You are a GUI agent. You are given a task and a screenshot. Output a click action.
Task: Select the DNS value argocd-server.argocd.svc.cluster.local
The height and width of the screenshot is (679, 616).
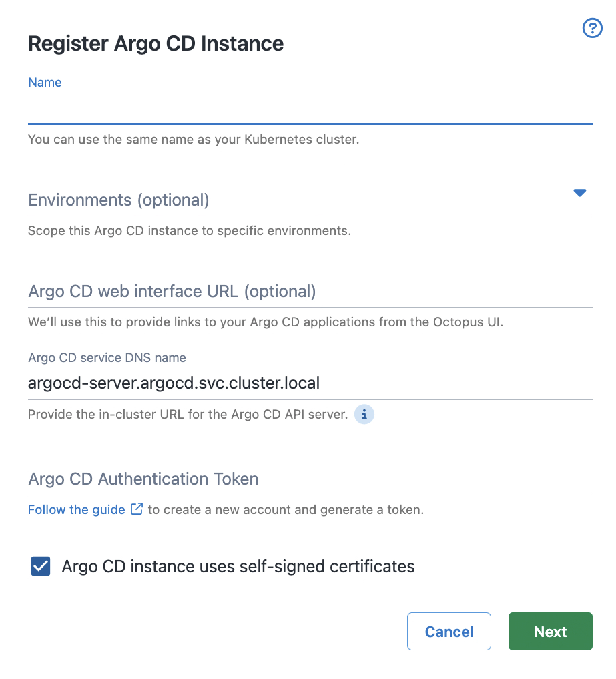[174, 382]
